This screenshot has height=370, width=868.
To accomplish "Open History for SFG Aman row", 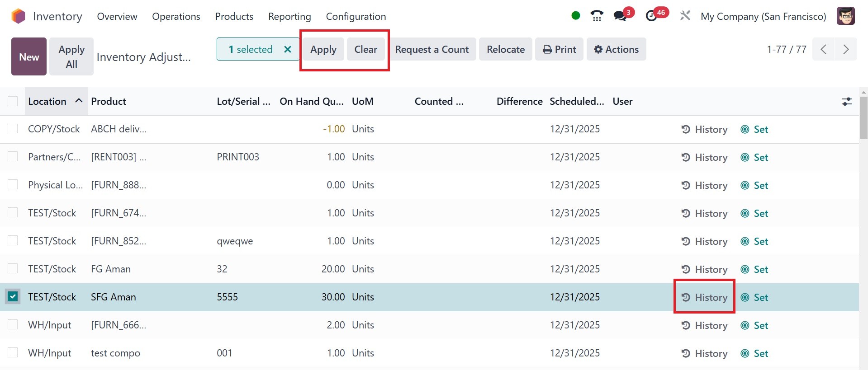I will pos(704,297).
